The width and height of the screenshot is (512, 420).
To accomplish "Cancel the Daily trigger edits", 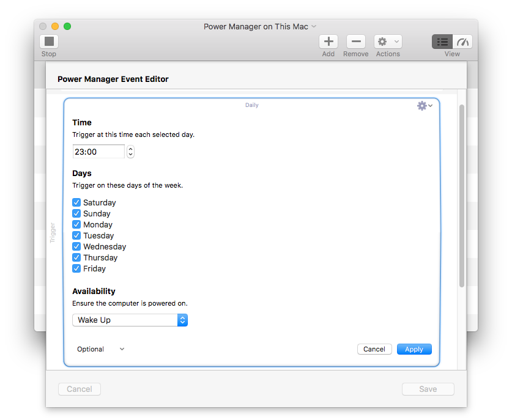I will point(374,349).
